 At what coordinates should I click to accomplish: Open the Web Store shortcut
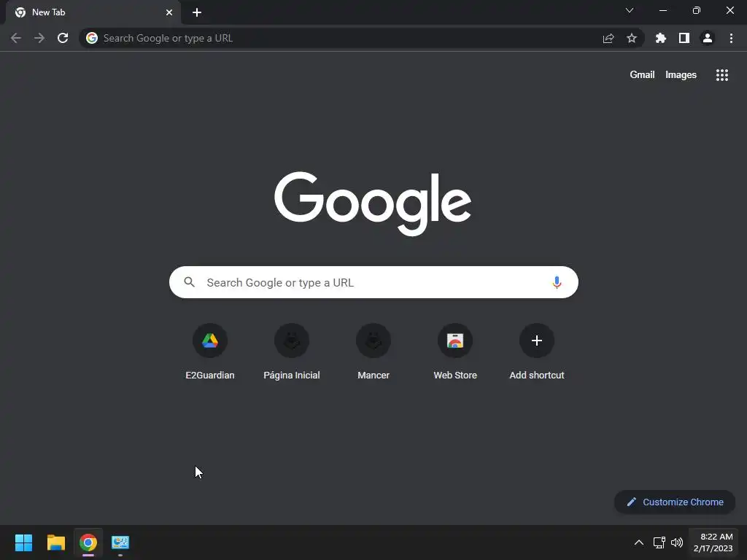tap(455, 351)
